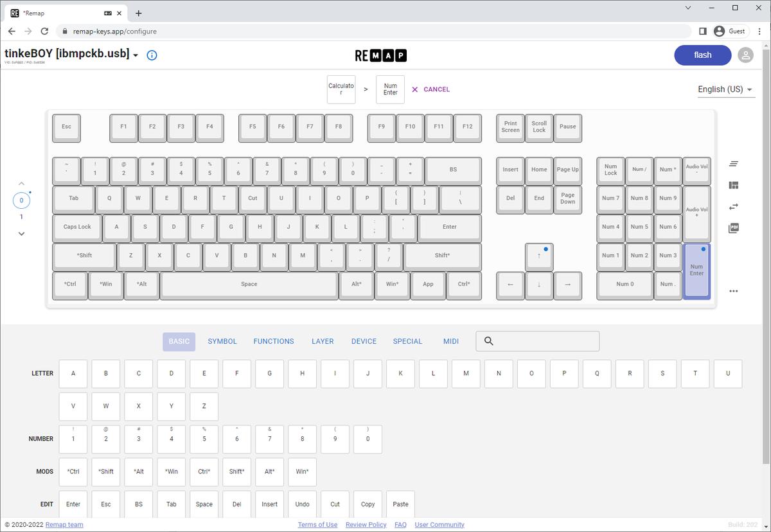
Task: Click the Num Enter destination key chip
Action: (390, 89)
